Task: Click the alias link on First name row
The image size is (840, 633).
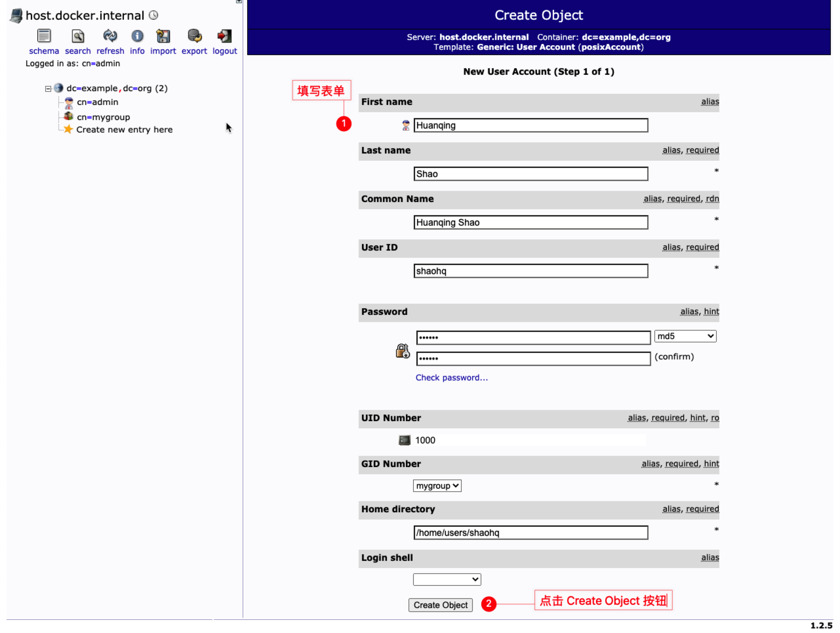Action: tap(710, 102)
